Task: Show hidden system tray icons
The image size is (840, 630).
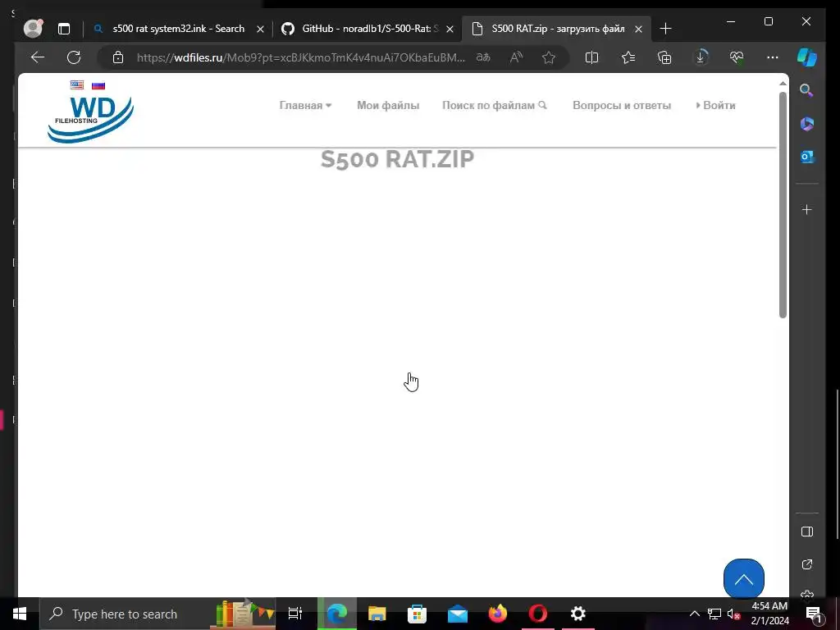Action: pyautogui.click(x=694, y=614)
